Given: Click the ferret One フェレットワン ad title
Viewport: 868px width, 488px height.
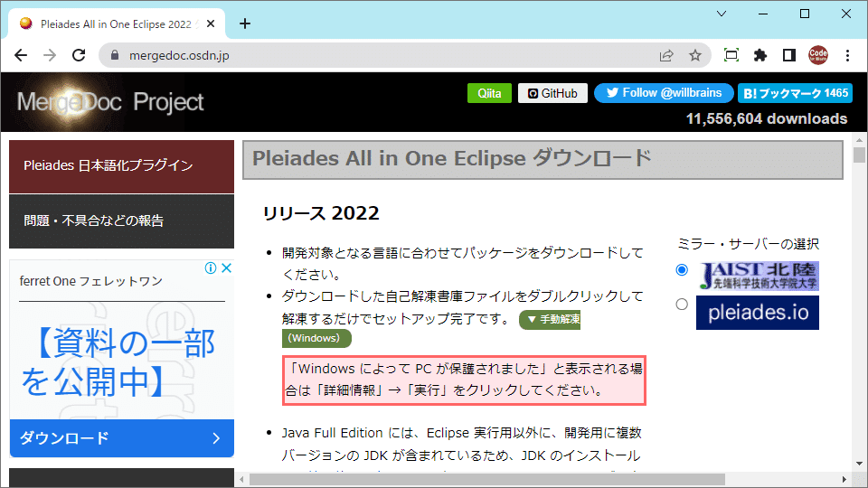Looking at the screenshot, I should (x=91, y=281).
